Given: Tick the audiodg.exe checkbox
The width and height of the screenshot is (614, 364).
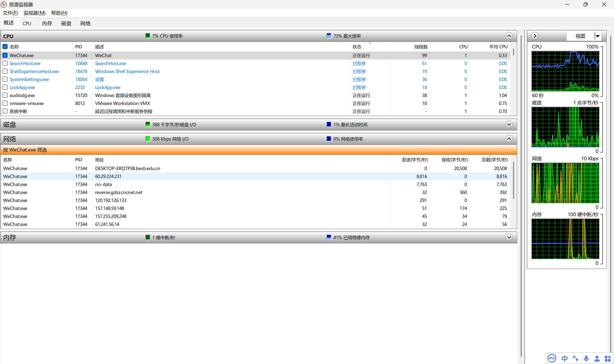Looking at the screenshot, I should (x=5, y=95).
